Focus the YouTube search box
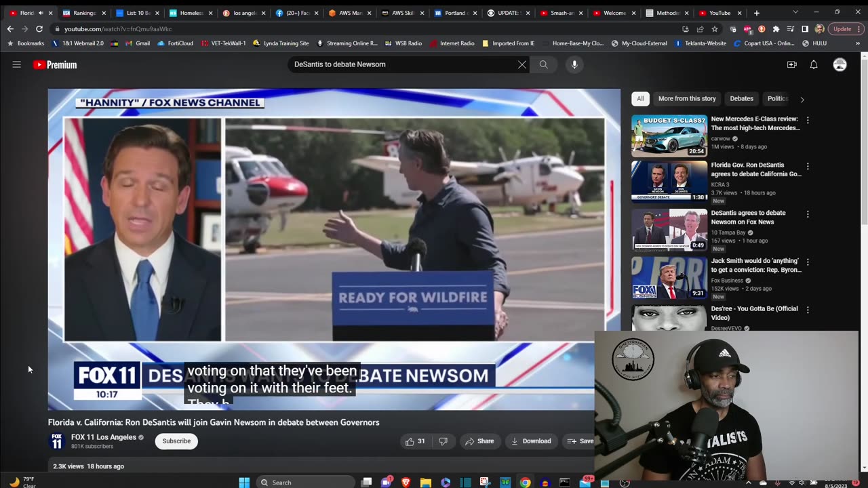The width and height of the screenshot is (868, 488). (x=403, y=64)
